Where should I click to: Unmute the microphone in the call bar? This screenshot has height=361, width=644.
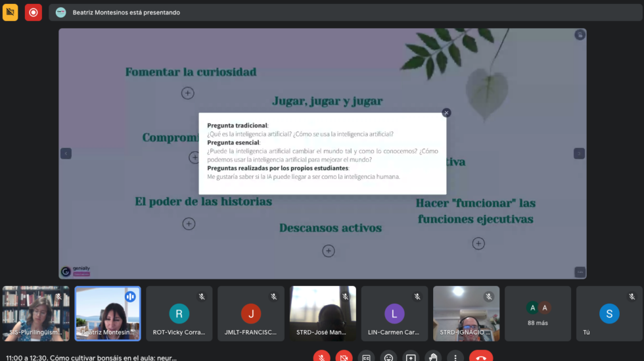coord(321,357)
